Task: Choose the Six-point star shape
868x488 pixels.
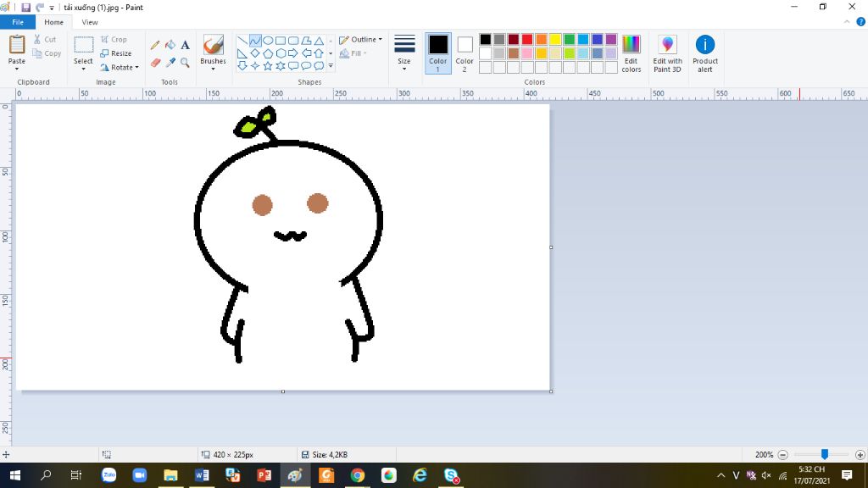Action: [x=281, y=66]
